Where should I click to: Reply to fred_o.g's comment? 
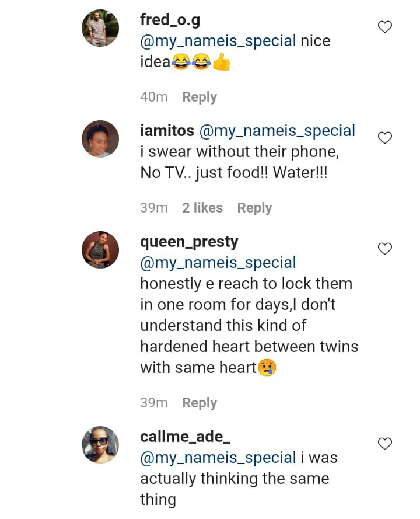coord(199,97)
